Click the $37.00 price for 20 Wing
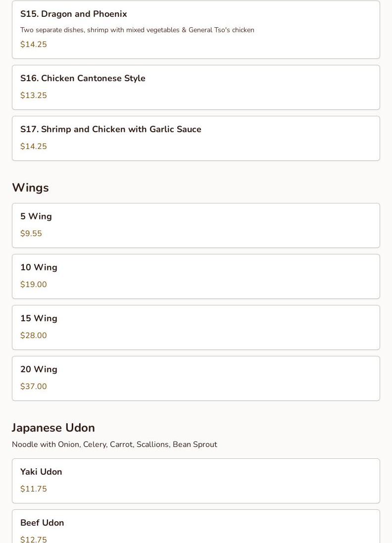The width and height of the screenshot is (392, 543). [34, 387]
